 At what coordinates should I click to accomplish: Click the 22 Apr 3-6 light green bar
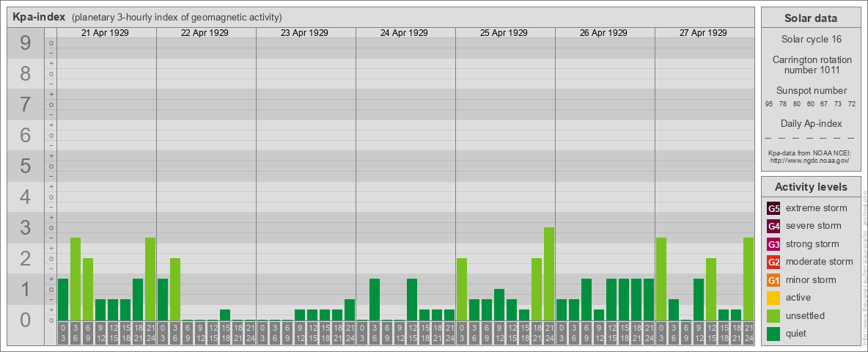point(175,289)
